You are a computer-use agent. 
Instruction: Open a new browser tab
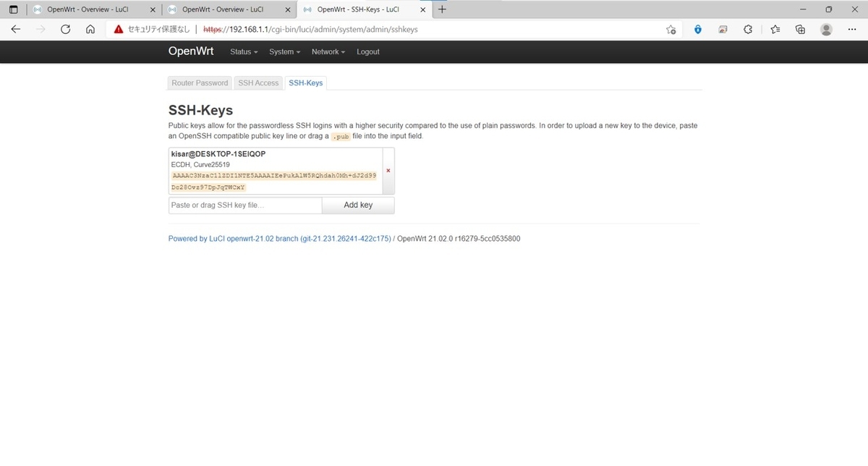tap(442, 9)
